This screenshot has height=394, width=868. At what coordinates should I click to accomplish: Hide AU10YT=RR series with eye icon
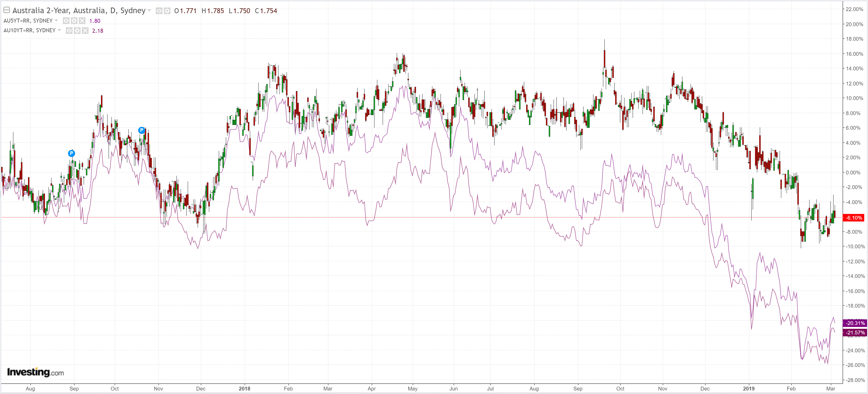tap(69, 31)
